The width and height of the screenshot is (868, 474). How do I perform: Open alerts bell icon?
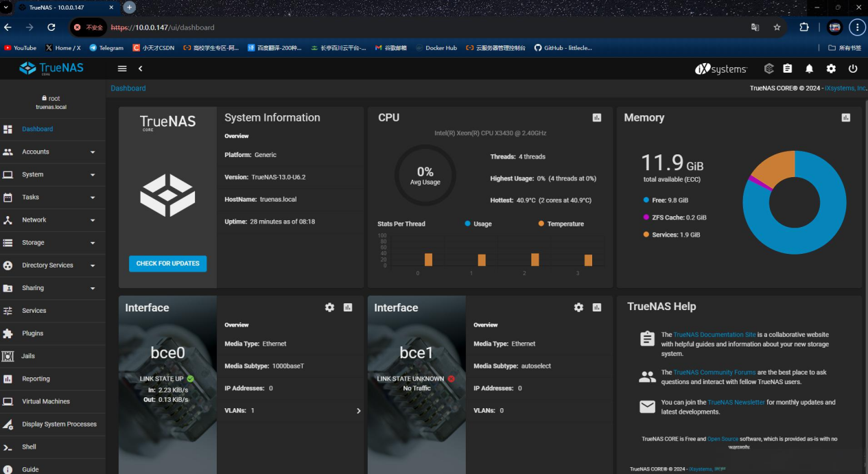tap(809, 69)
